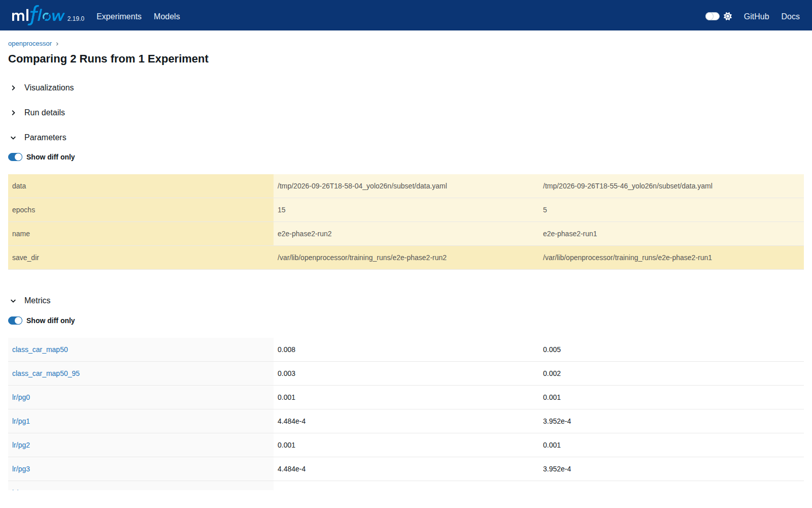Open the Models tab
The image size is (812, 508).
click(167, 16)
